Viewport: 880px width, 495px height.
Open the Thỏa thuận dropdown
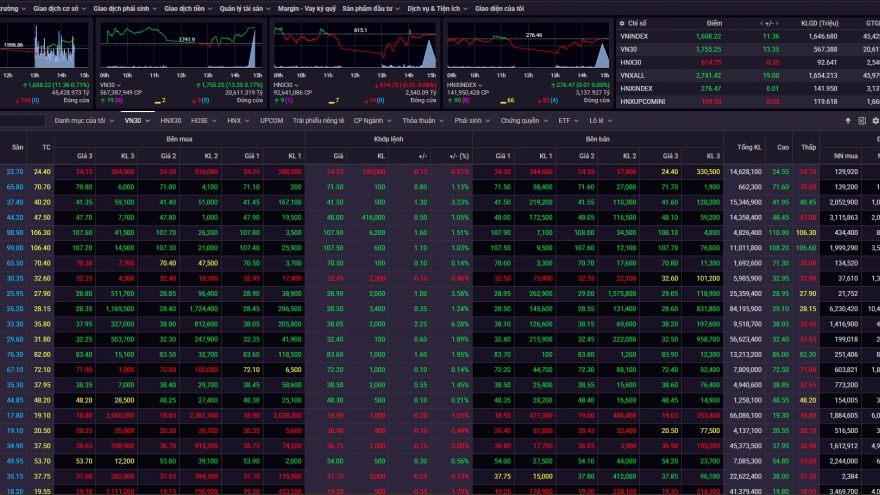(x=424, y=120)
